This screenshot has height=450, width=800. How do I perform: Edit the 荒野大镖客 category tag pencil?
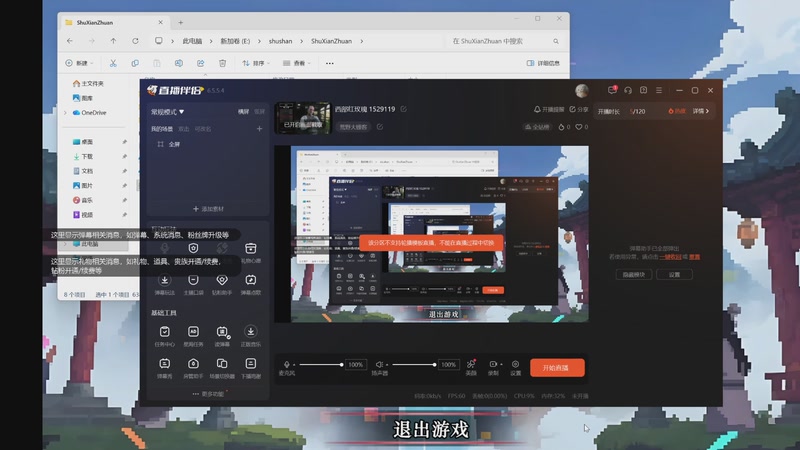coord(380,127)
